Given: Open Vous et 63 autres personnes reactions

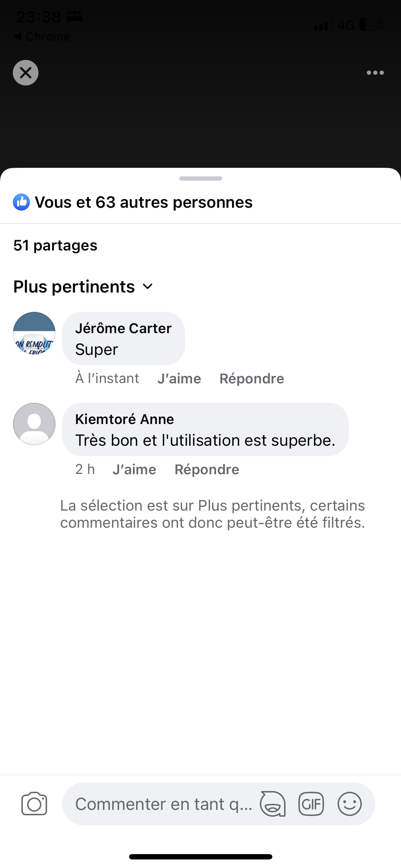Looking at the screenshot, I should click(x=144, y=202).
